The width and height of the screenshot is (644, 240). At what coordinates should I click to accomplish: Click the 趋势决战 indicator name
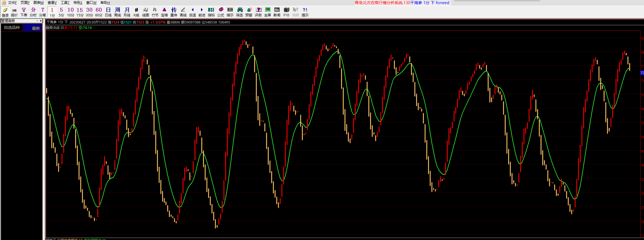(x=53, y=28)
